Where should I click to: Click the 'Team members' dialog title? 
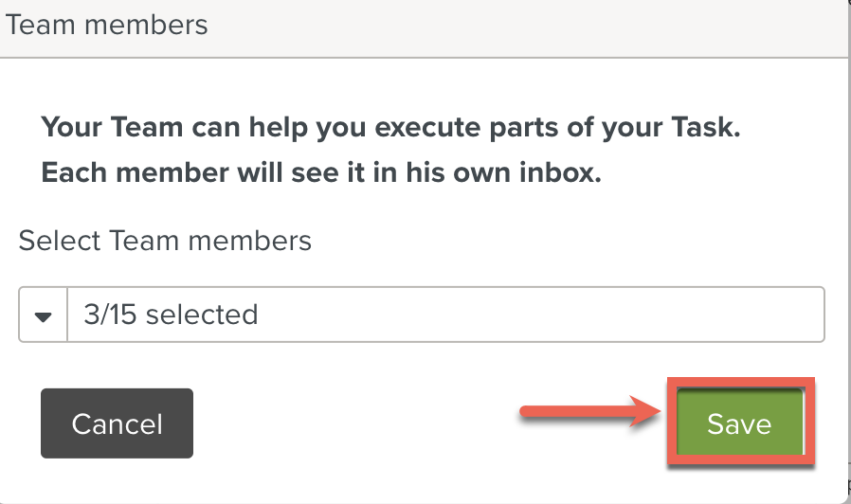tap(106, 24)
